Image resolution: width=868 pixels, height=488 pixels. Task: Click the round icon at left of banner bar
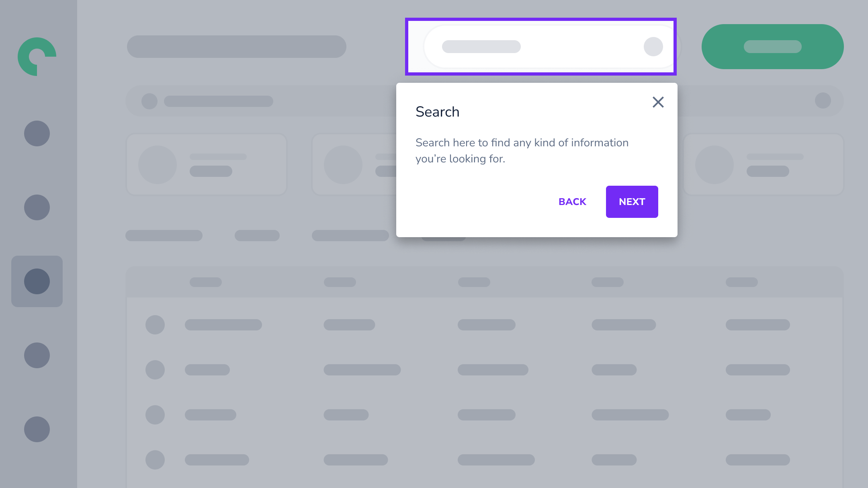pos(149,101)
